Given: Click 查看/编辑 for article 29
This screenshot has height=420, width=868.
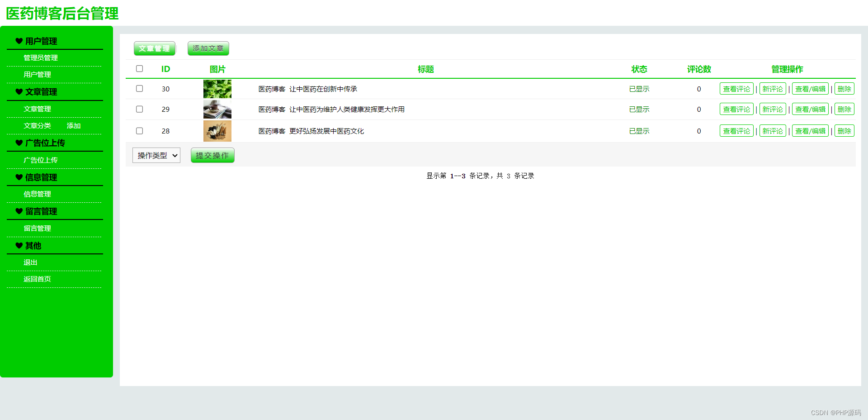Looking at the screenshot, I should (810, 109).
